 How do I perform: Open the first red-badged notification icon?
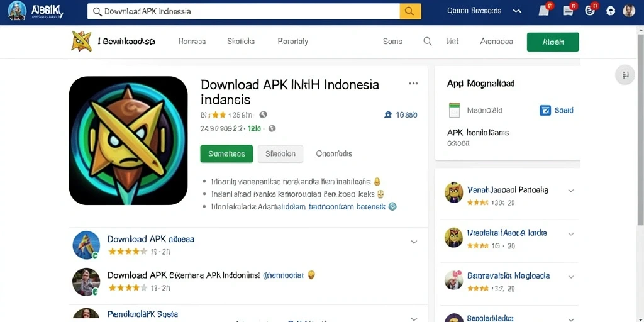(545, 10)
